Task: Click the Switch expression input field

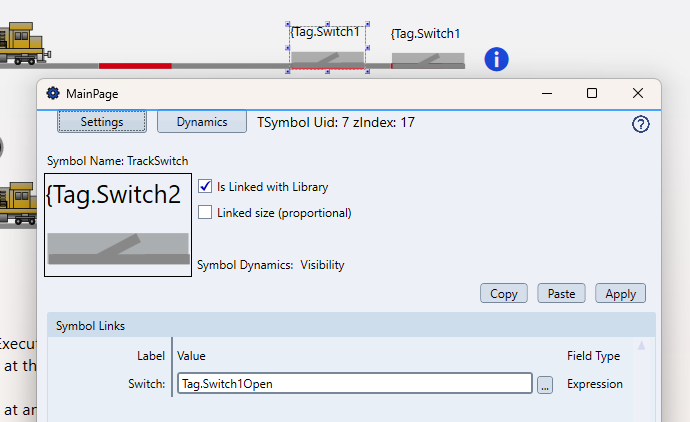Action: [x=354, y=384]
